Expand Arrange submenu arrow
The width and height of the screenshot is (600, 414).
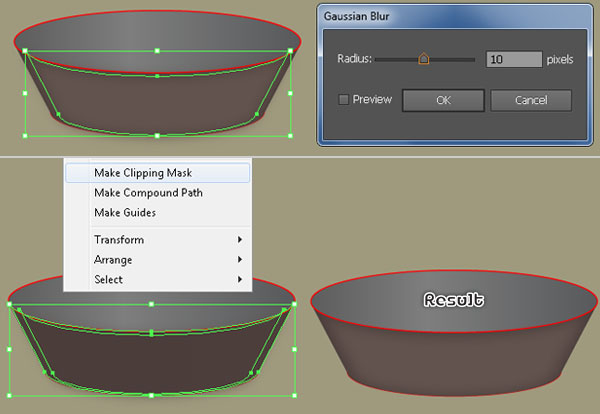pos(240,259)
